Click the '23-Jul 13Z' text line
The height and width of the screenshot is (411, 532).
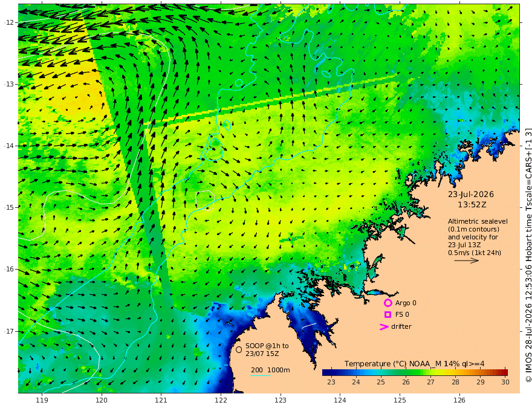point(464,245)
